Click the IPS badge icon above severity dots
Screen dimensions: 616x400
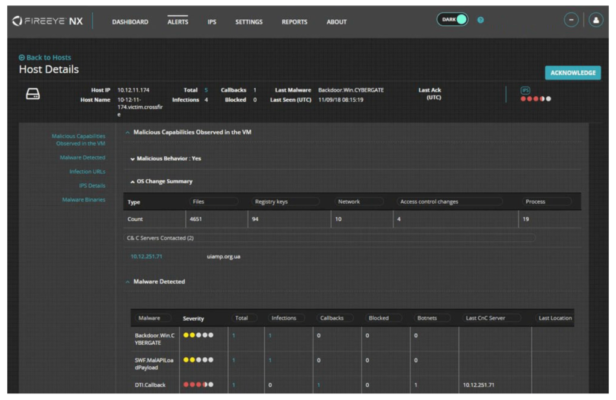(525, 90)
